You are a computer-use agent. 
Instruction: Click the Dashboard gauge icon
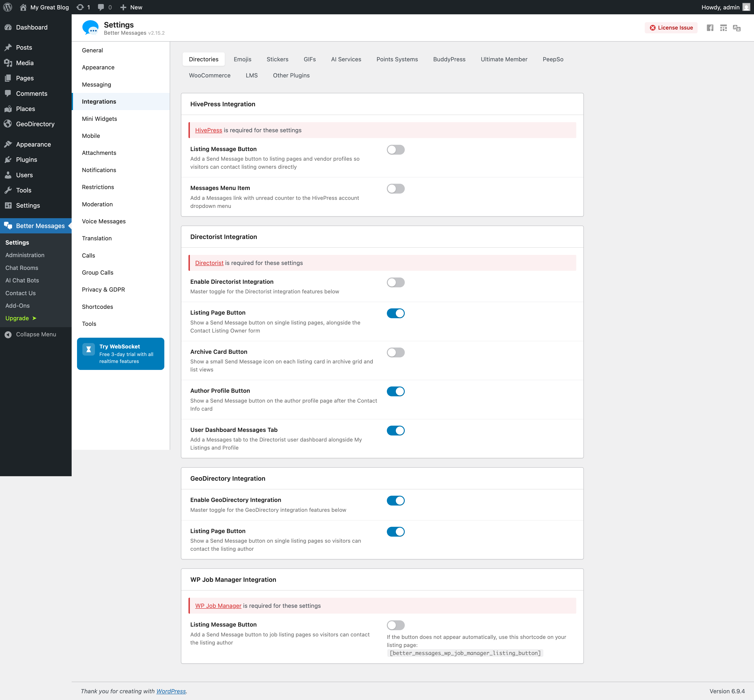8,27
